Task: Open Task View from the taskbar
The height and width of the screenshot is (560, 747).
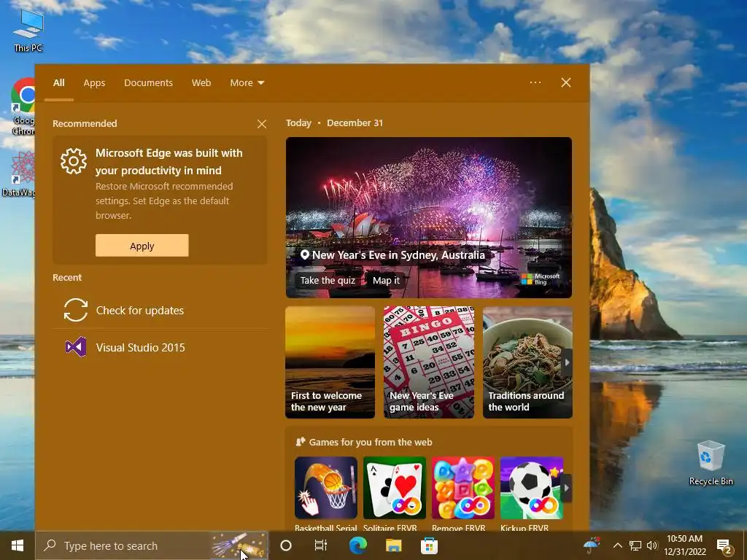Action: click(321, 545)
